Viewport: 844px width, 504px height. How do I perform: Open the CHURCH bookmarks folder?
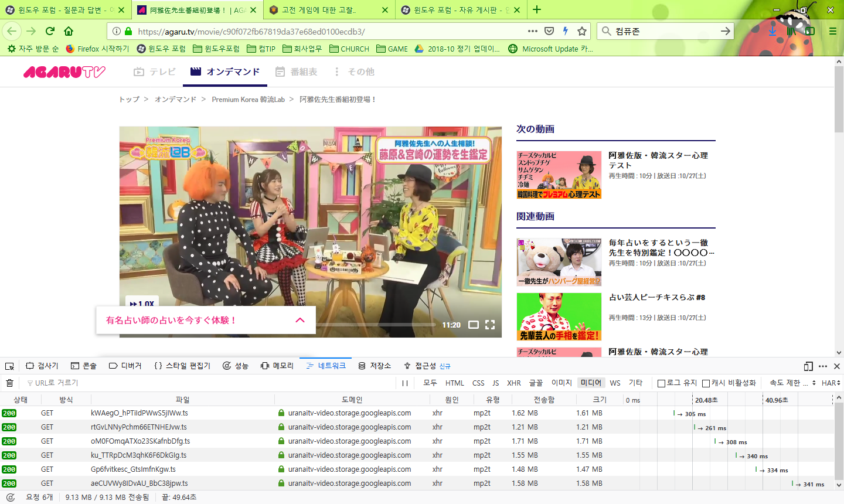tap(349, 49)
